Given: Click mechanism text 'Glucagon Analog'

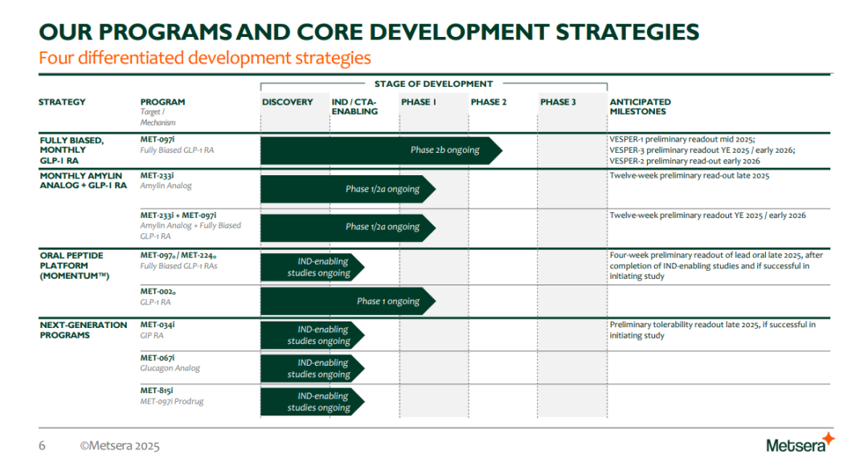Looking at the screenshot, I should coord(170,368).
